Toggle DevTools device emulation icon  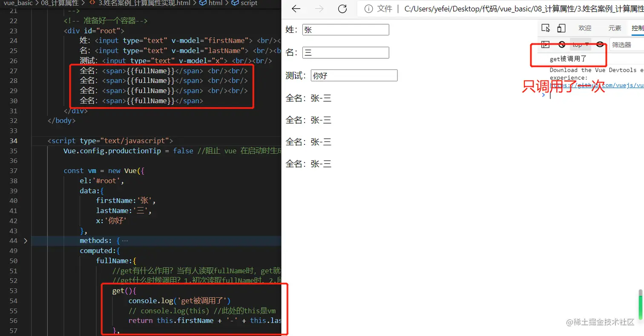[561, 28]
